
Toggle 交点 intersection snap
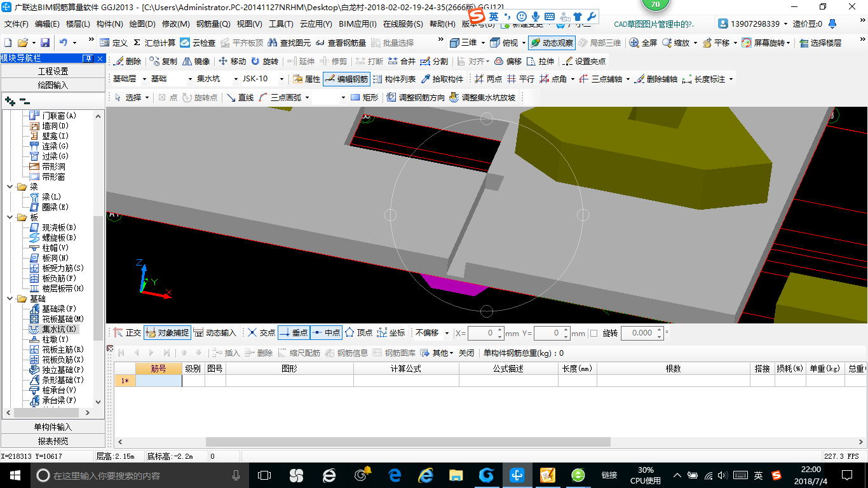coord(261,332)
